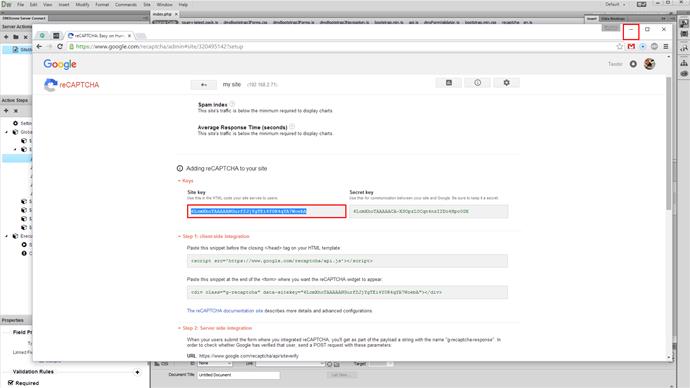Open the Gmail extension icon
Viewport: 690px width, 388px height.
point(631,46)
